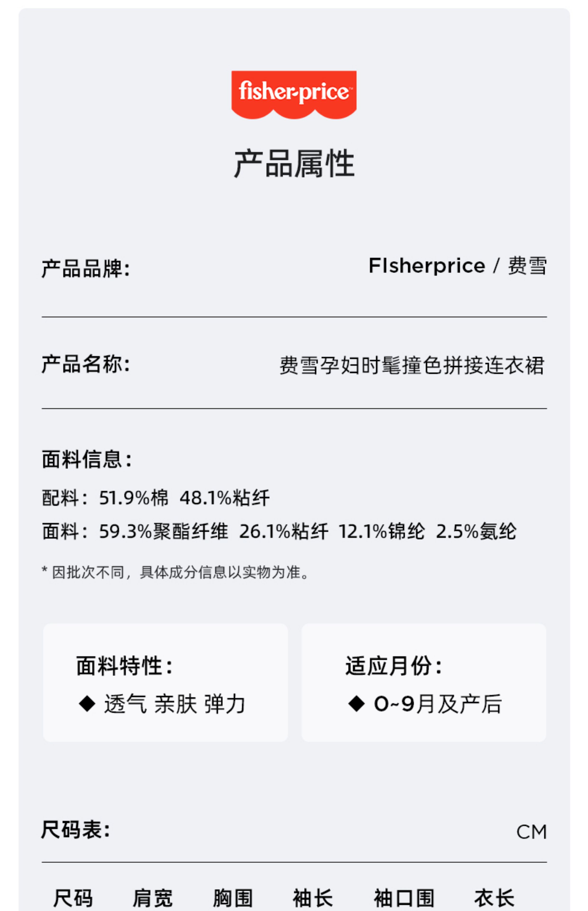Click the diamond bullet before 0~9月及产后
The width and height of the screenshot is (588, 911).
pyautogui.click(x=357, y=704)
